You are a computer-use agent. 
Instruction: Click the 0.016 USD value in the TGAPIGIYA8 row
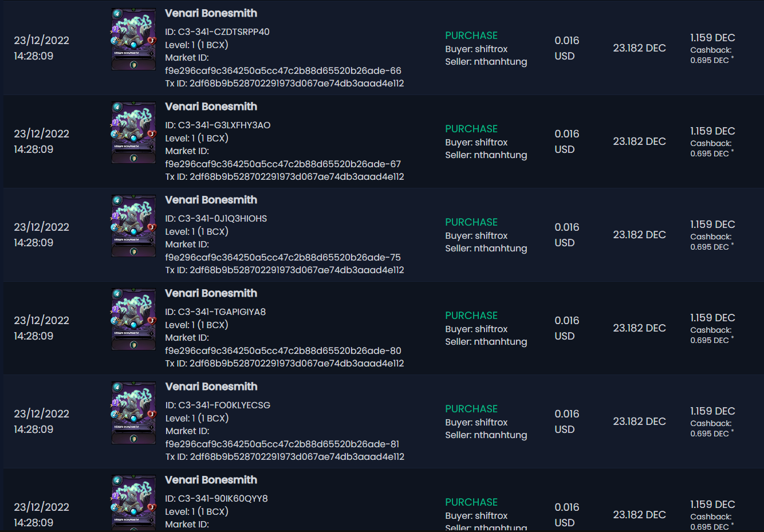[566, 328]
